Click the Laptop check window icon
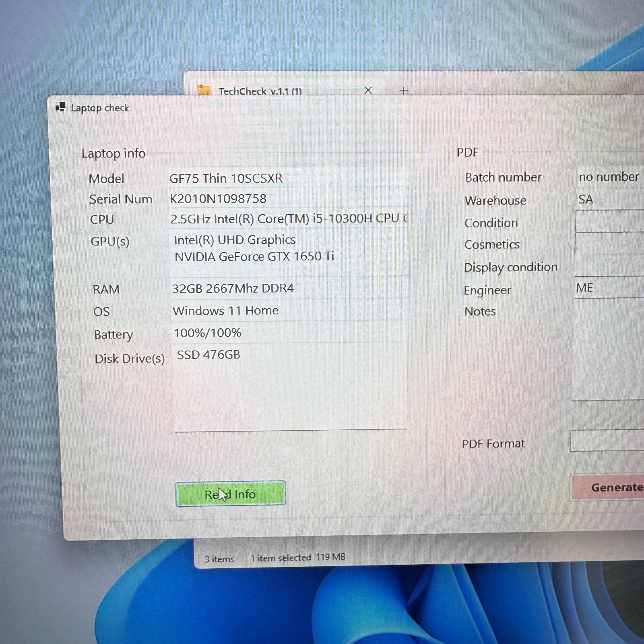This screenshot has height=644, width=644. (x=60, y=107)
